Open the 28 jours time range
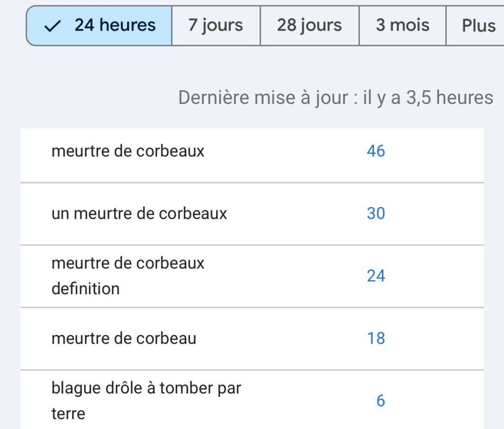Viewport: 504px width, 429px height. (x=308, y=25)
